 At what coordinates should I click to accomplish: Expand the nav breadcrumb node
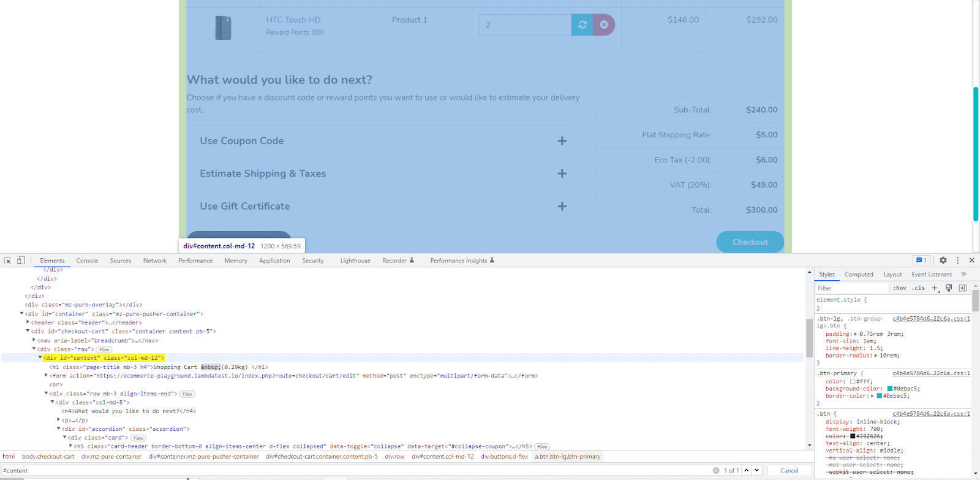click(34, 340)
